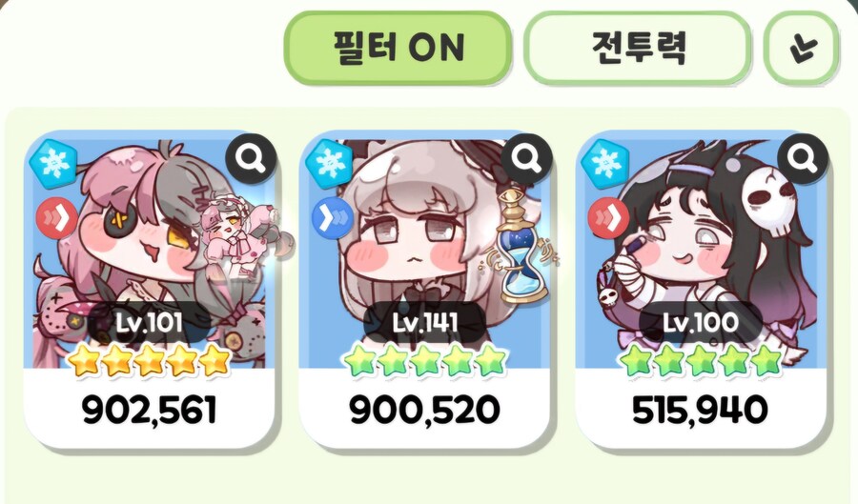Screen dimensions: 858x504
Task: Select the character with 515,940 power
Action: 701,290
